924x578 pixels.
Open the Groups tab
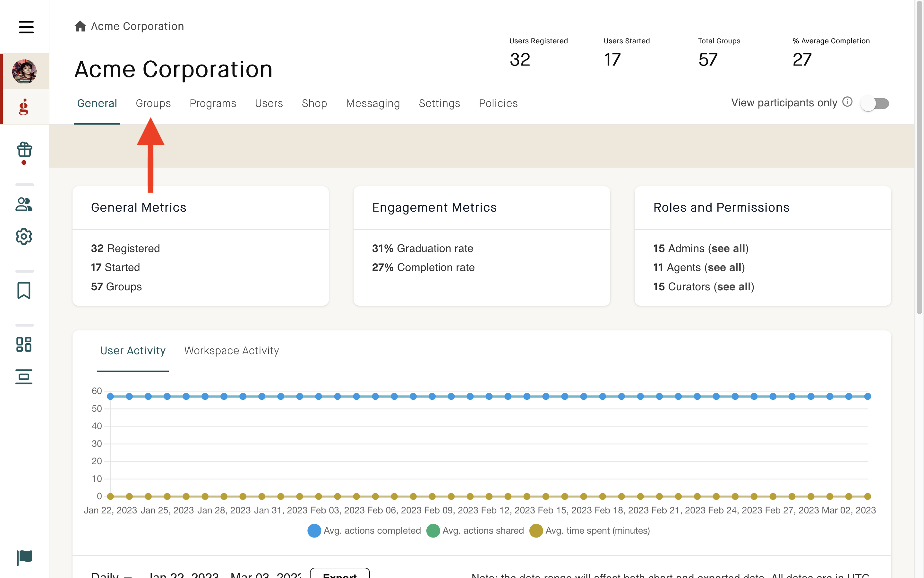pos(153,104)
